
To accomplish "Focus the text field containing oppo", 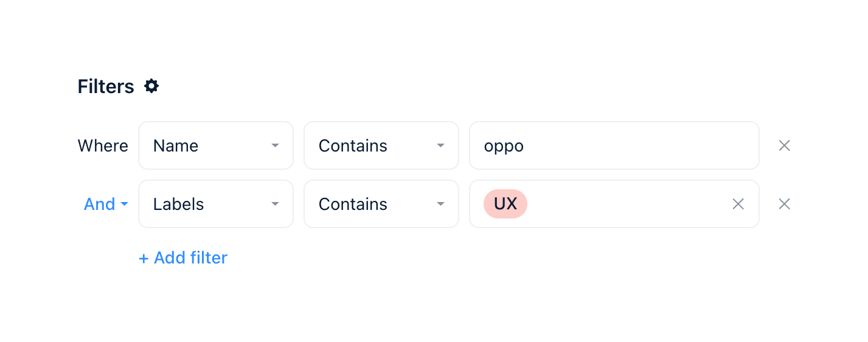I will [614, 145].
